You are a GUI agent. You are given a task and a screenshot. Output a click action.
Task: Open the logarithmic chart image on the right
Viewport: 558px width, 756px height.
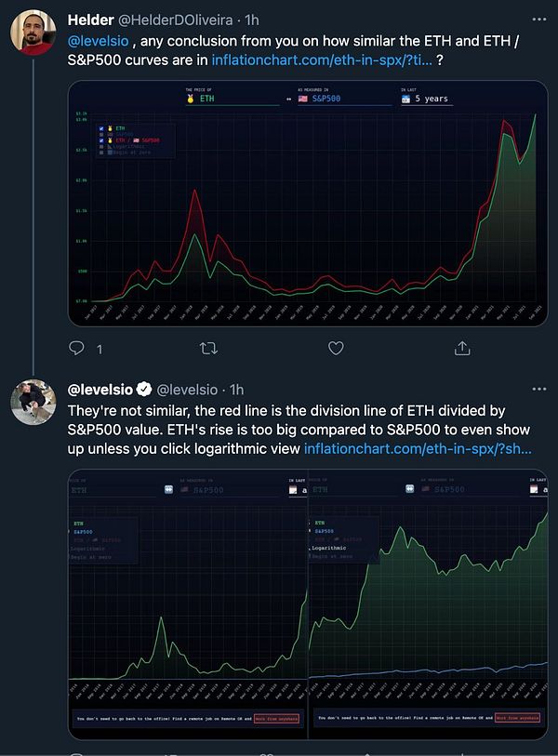click(x=428, y=604)
